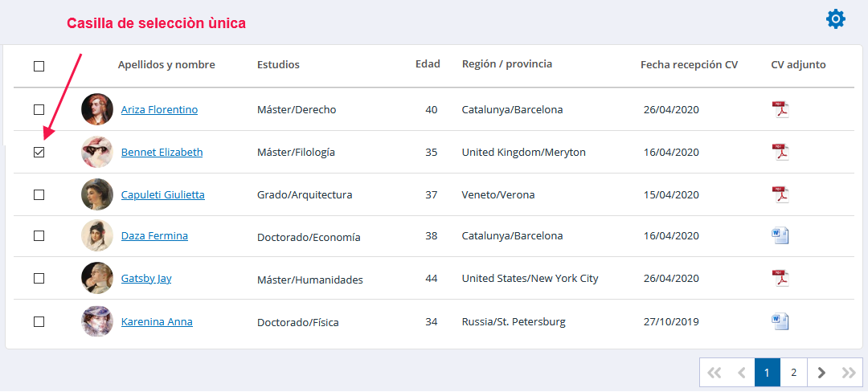This screenshot has width=868, height=392.
Task: Check the Karenina Anna row checkbox
Action: tap(39, 321)
